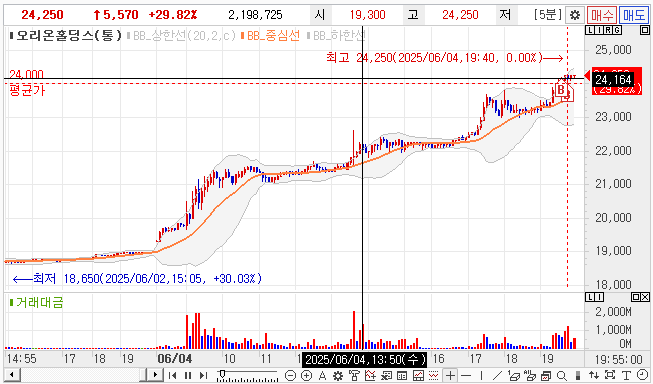Click the volume value 2,198,725

point(255,15)
